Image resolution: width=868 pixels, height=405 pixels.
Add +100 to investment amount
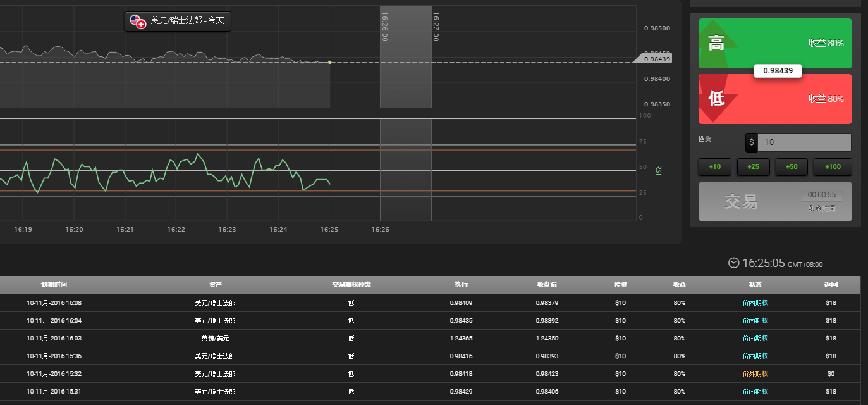tap(833, 167)
